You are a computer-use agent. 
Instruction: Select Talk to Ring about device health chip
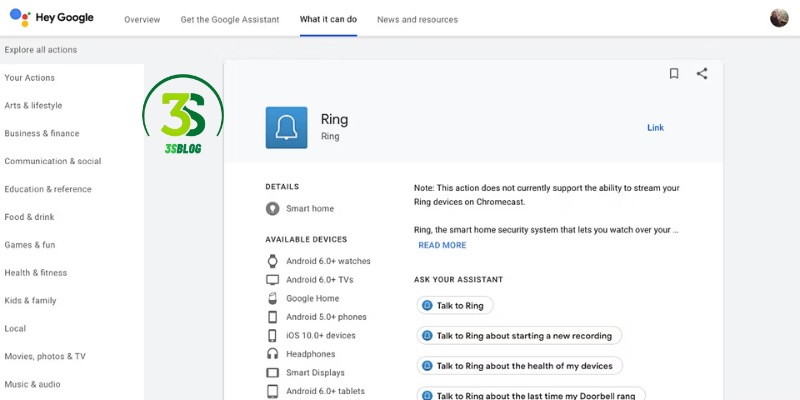tap(520, 366)
